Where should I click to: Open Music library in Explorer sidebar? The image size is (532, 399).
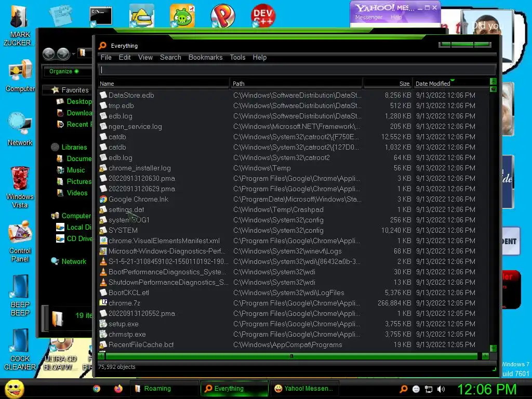coord(71,170)
